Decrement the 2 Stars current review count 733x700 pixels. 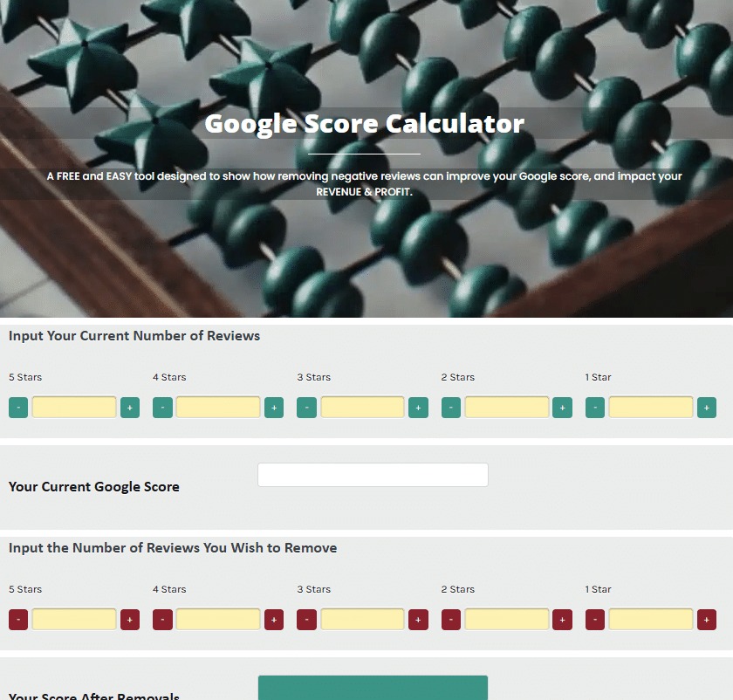click(x=450, y=407)
